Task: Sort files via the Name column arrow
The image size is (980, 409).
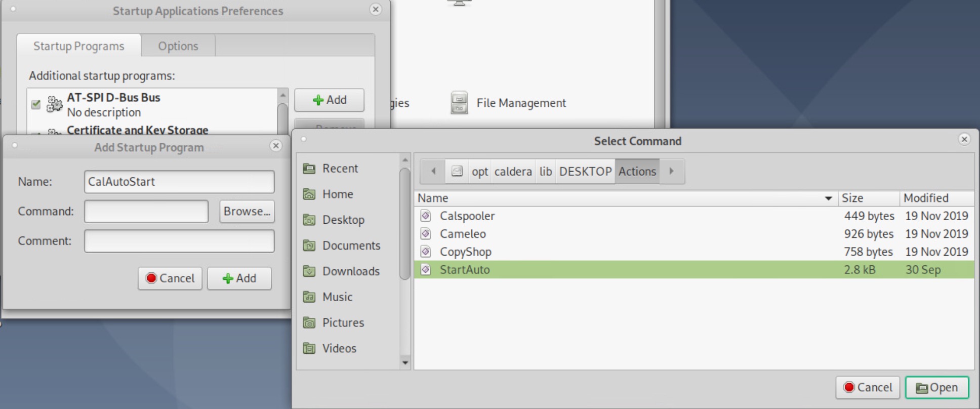Action: (828, 198)
